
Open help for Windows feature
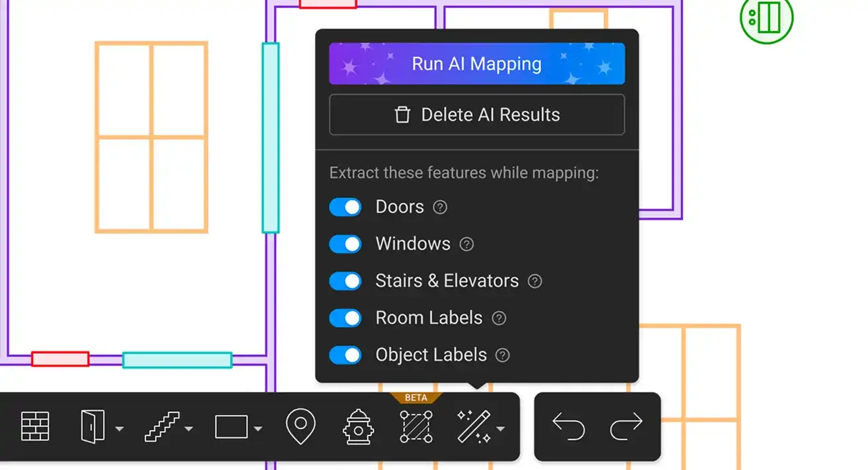[466, 244]
